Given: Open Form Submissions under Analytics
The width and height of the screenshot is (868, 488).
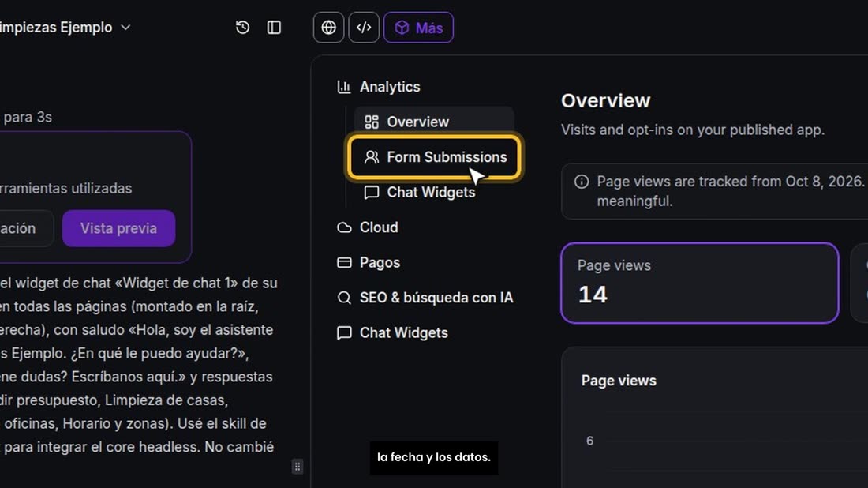Looking at the screenshot, I should pos(435,157).
